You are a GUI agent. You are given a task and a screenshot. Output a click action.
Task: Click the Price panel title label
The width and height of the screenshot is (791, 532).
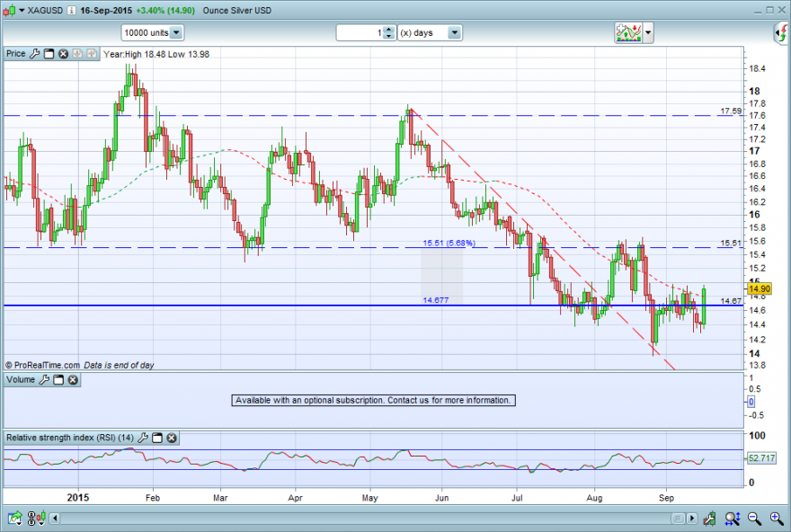point(15,53)
